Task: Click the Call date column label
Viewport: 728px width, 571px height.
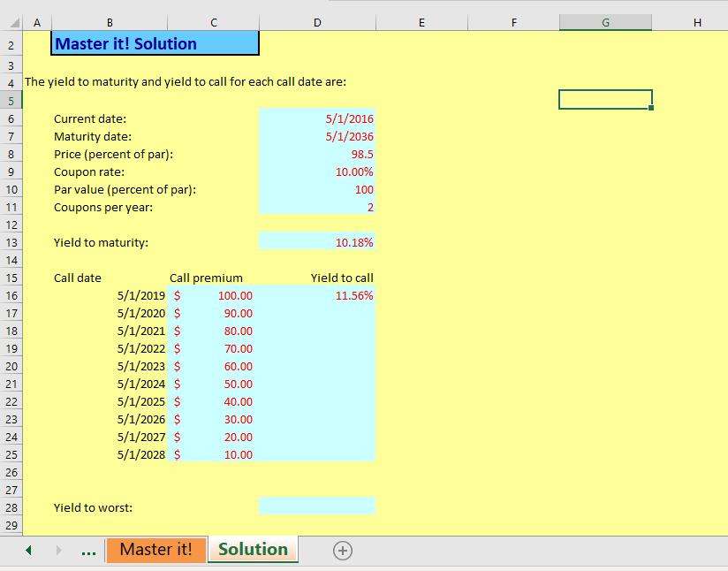Action: 78,278
